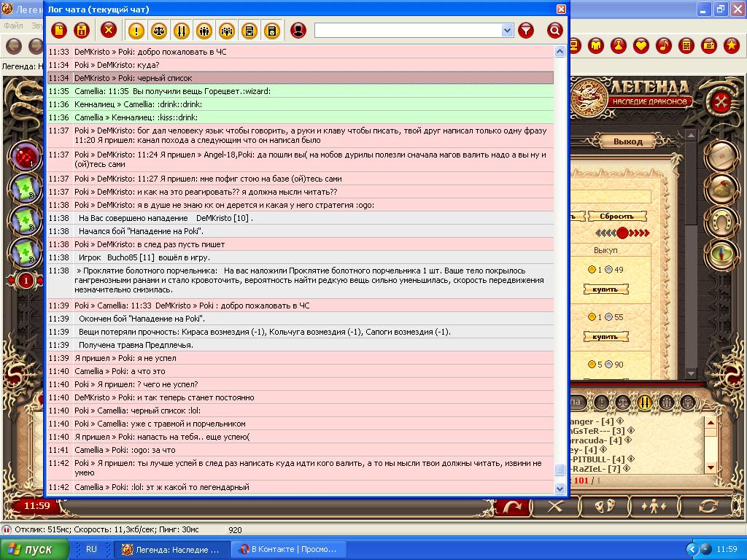747x560 pixels.
Task: Click the red user profile icon
Action: 298,30
